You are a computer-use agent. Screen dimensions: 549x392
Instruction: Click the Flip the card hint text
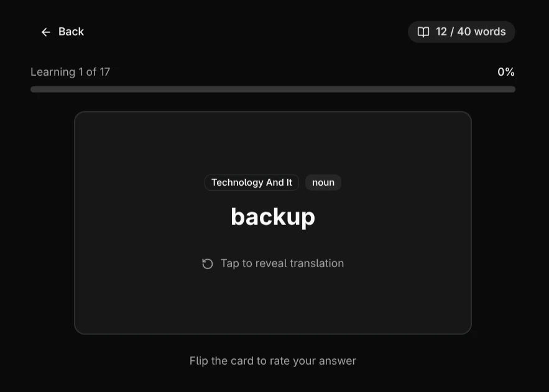pyautogui.click(x=273, y=361)
